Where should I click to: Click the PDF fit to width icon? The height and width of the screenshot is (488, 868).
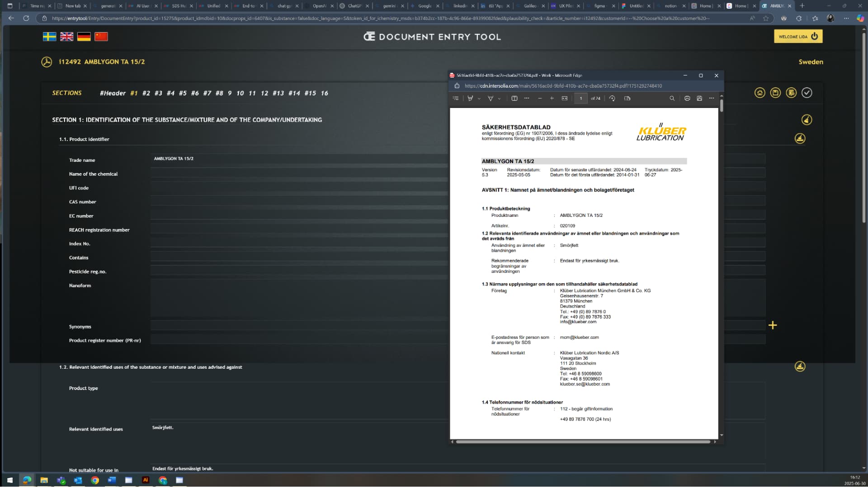point(565,98)
